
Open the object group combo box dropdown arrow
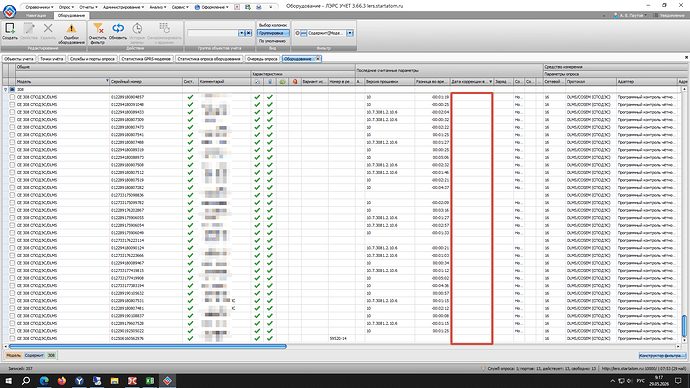point(241,33)
